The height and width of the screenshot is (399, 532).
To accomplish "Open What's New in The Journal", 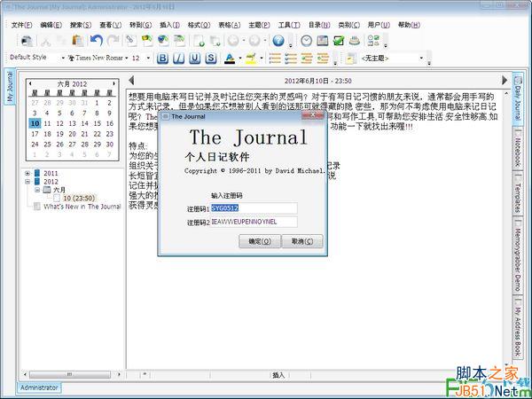I will pos(82,207).
